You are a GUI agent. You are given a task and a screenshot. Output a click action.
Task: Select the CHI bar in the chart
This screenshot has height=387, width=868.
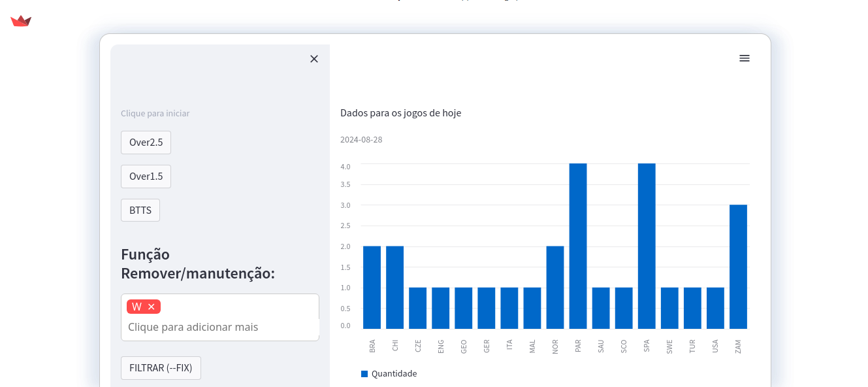(394, 288)
